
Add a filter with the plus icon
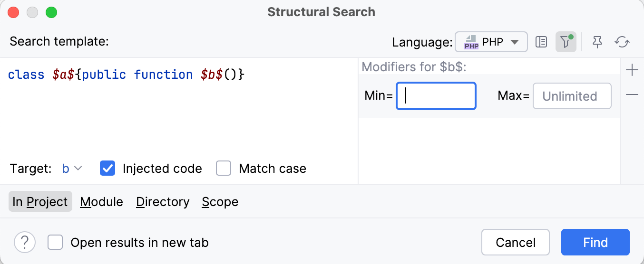click(x=632, y=71)
